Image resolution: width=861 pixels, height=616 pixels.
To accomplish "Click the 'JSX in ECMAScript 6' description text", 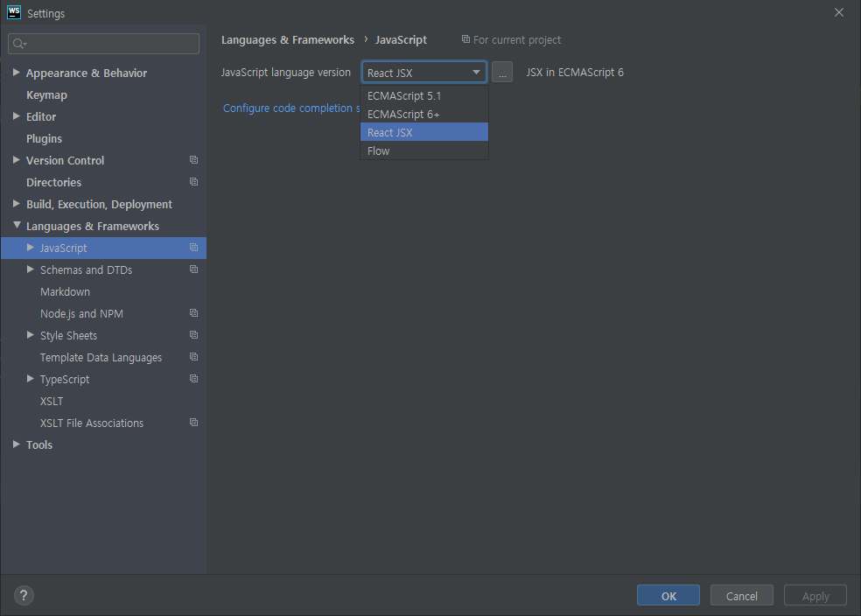I will coord(575,72).
